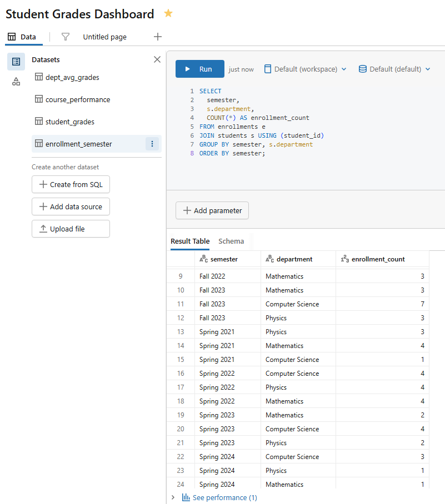Open the shapes sidebar icon
445x504 pixels.
click(16, 82)
